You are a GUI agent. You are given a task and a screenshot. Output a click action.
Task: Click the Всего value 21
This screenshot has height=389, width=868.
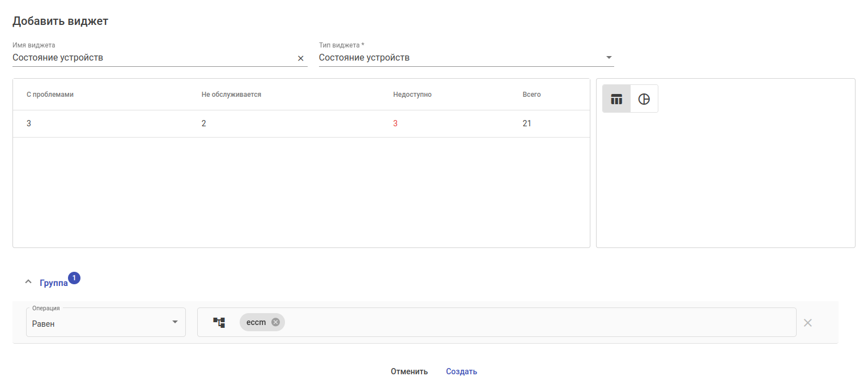(x=527, y=123)
